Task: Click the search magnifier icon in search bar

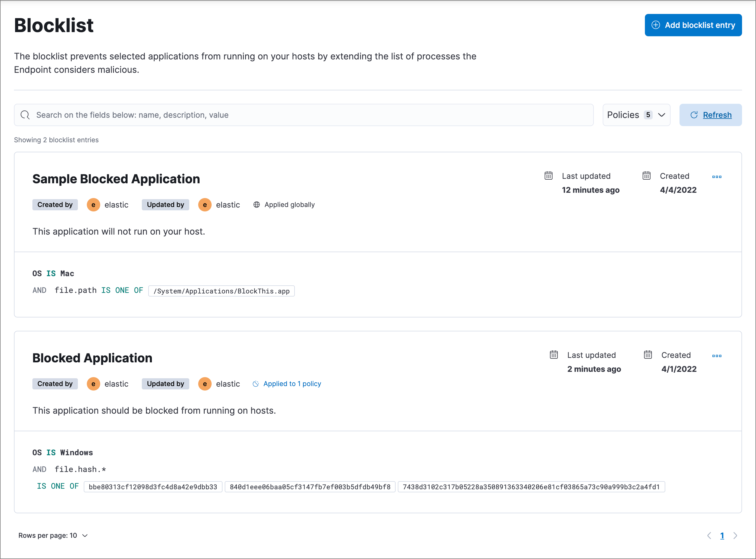Action: pos(26,114)
